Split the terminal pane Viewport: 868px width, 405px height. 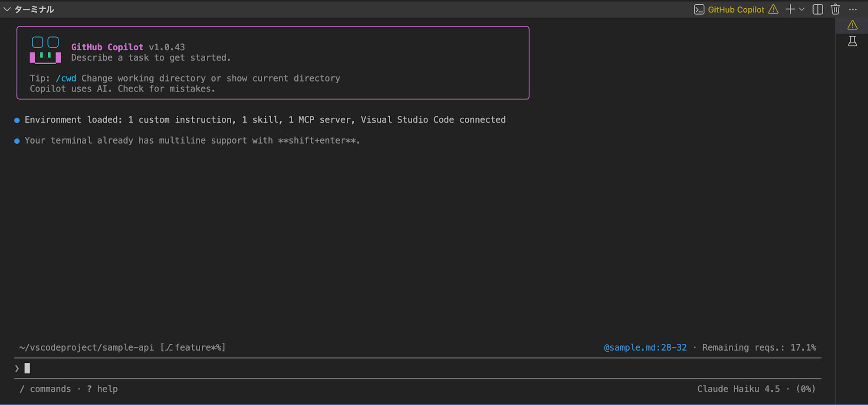coord(818,9)
